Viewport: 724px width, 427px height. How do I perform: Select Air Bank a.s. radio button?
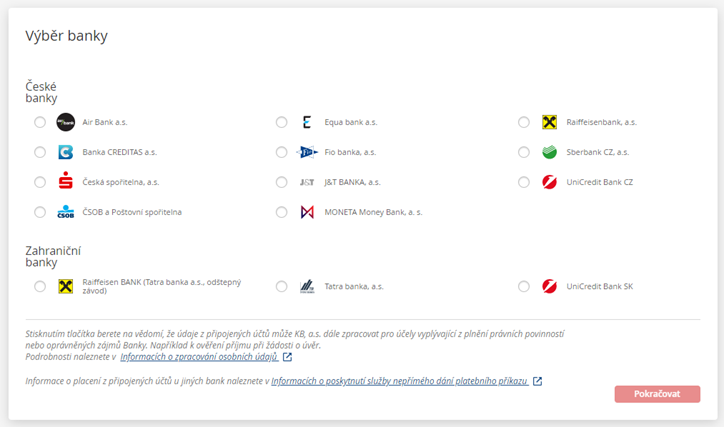(40, 122)
